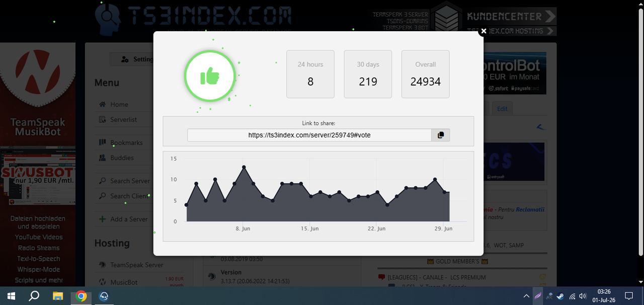Copy the share link with the clipboard icon
The image size is (644, 305).
click(441, 135)
